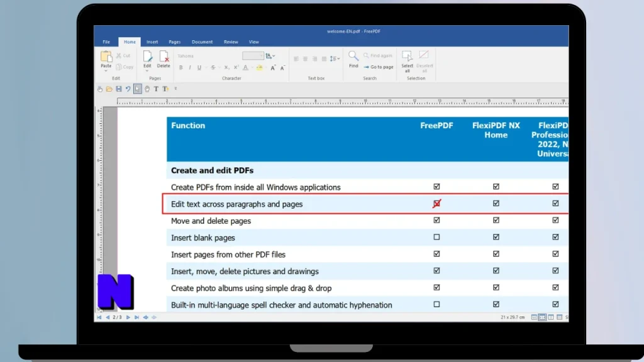Select the Text tool T icon
Viewport: 644px width, 362px height.
156,89
